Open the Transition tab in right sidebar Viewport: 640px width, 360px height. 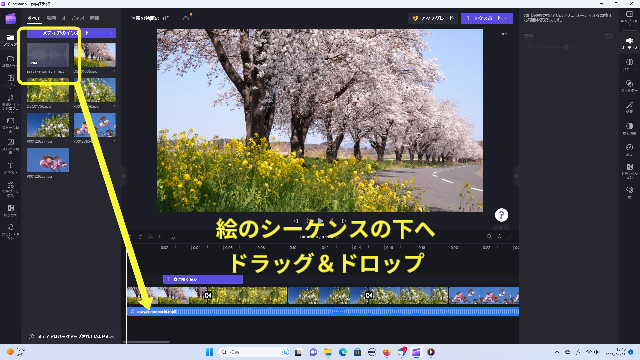click(x=629, y=170)
